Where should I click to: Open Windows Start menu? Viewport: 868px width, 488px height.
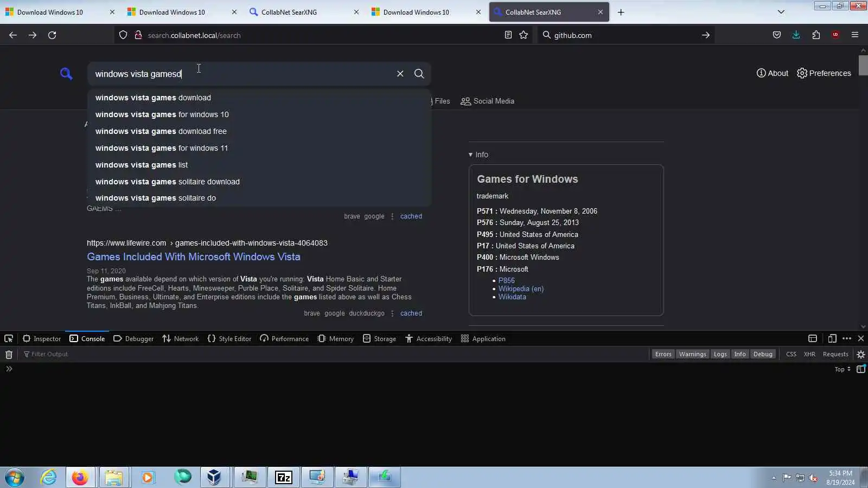pyautogui.click(x=15, y=478)
